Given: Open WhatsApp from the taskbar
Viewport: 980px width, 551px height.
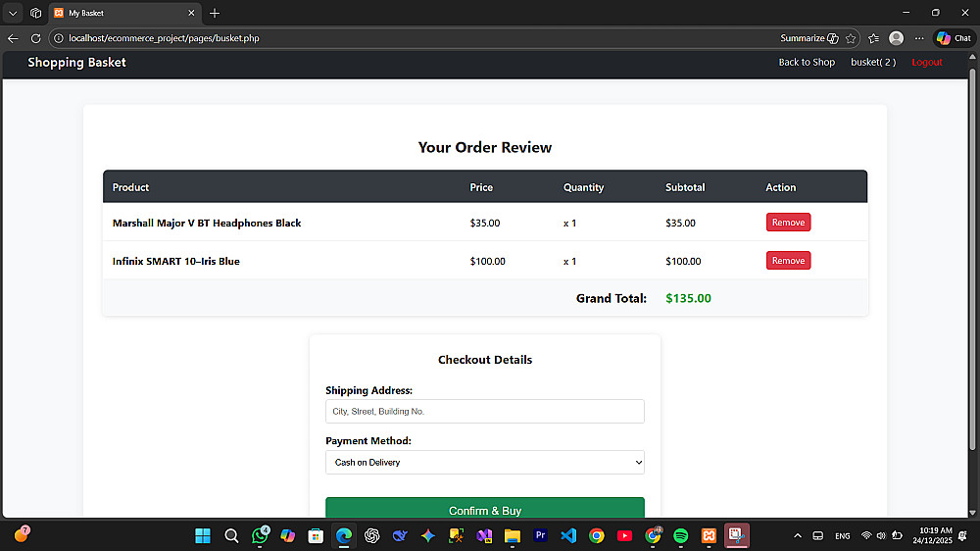Looking at the screenshot, I should tap(260, 535).
